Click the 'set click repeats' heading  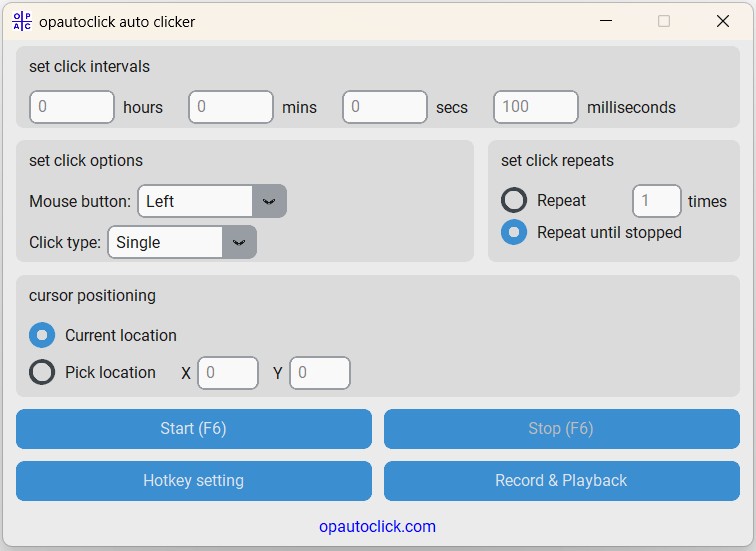557,161
